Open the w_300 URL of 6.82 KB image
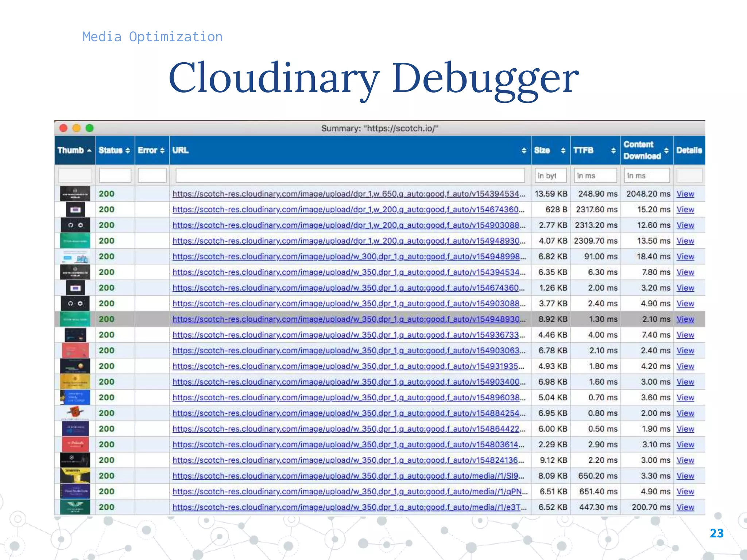Screen dimensions: 747x560 tap(349, 257)
